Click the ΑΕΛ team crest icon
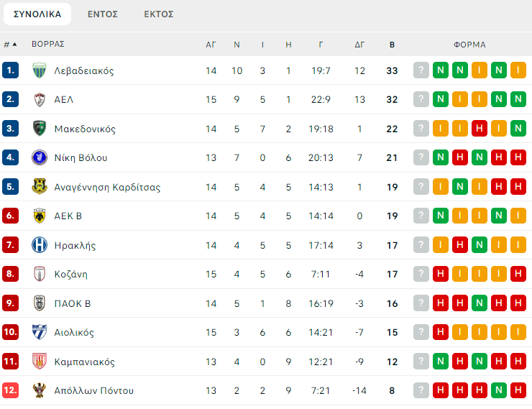 [x=40, y=99]
